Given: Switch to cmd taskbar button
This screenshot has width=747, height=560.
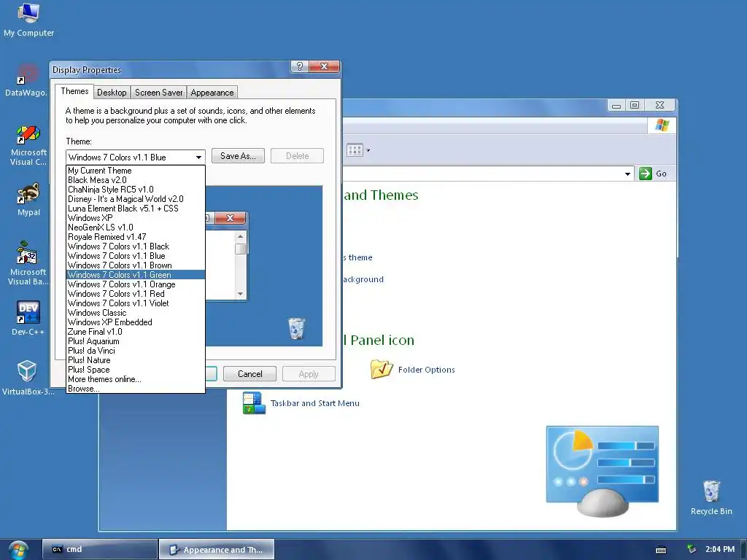Looking at the screenshot, I should pos(99,550).
